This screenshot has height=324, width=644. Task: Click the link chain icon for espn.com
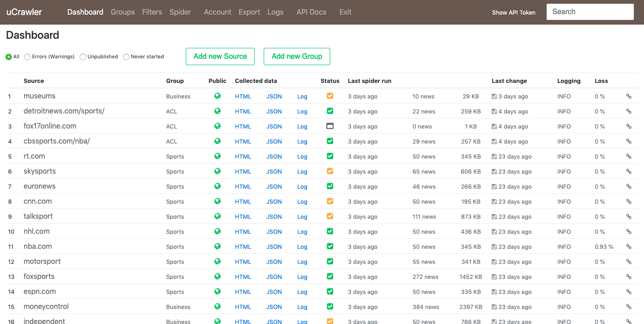coord(629,292)
